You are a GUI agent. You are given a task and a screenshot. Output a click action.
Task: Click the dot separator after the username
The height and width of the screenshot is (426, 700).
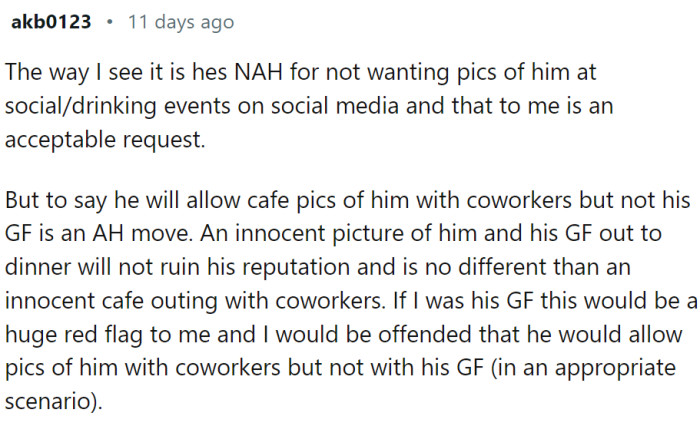[109, 21]
